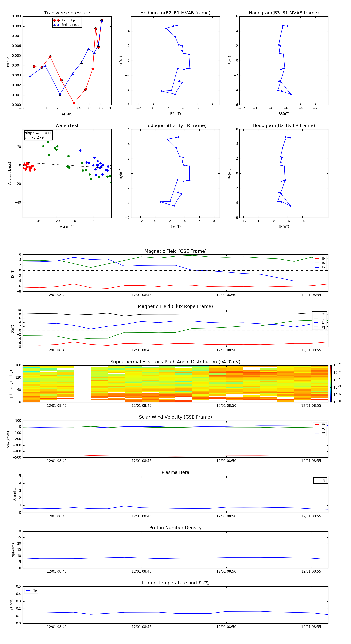The width and height of the screenshot is (351, 644).
Task: Click the "B3(nT)" x-axis label
Action: [284, 114]
